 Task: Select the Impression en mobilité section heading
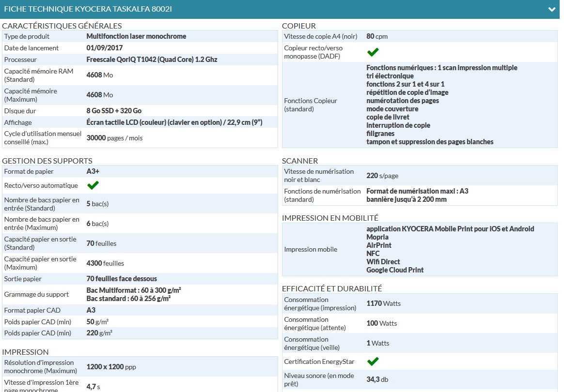[330, 218]
